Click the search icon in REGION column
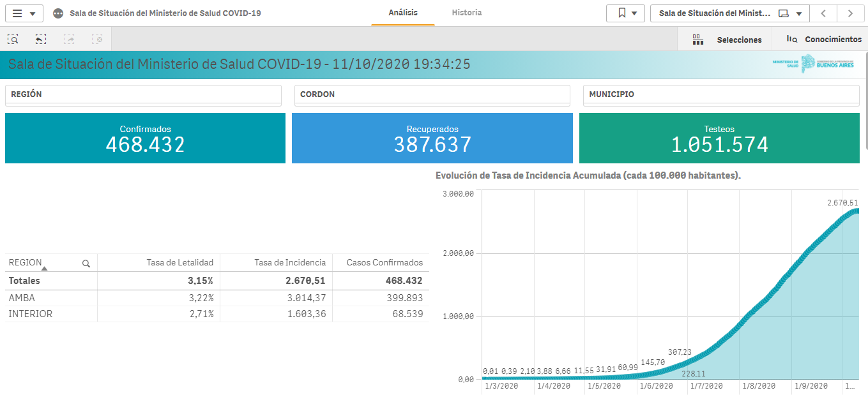Viewport: 868px width, 409px height. point(86,263)
